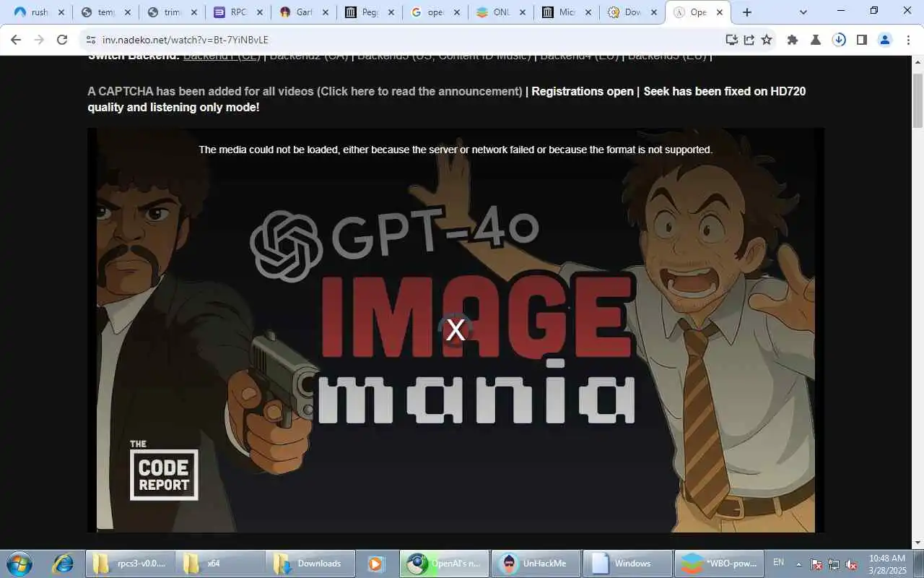Close the 'Garl' tab
The height and width of the screenshot is (578, 924).
coord(326,12)
